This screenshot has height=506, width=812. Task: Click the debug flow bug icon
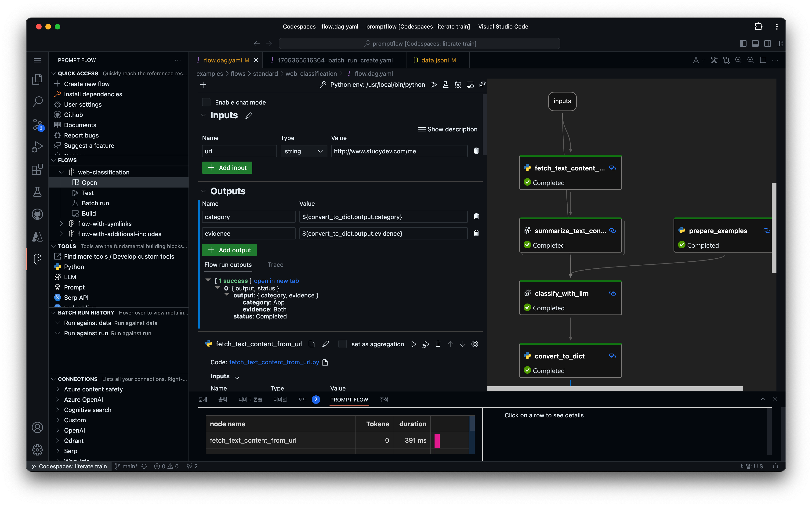coord(457,85)
